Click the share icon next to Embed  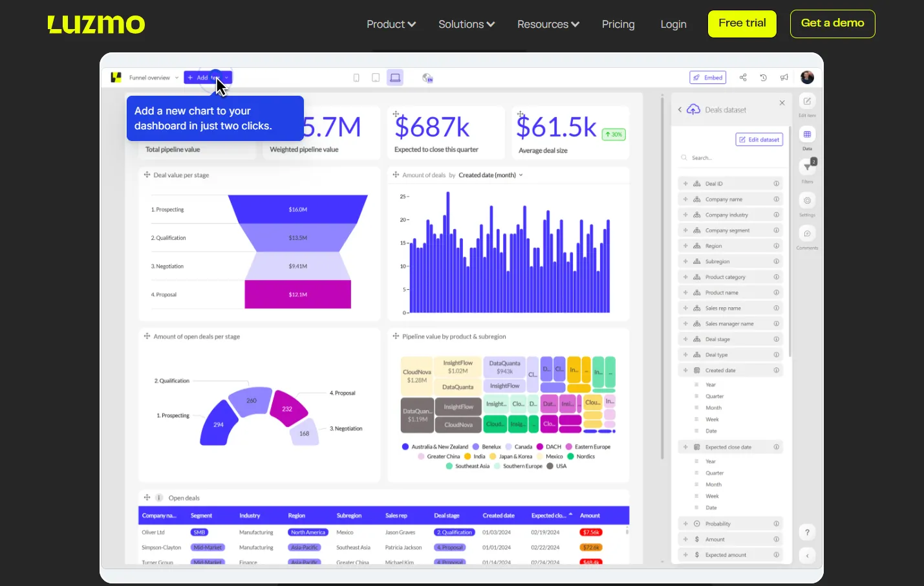[x=743, y=78]
